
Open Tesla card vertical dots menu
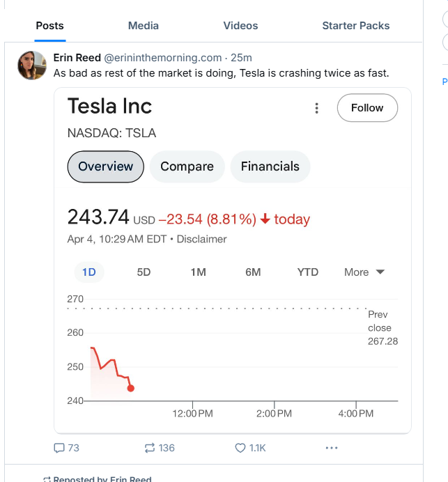coord(317,108)
